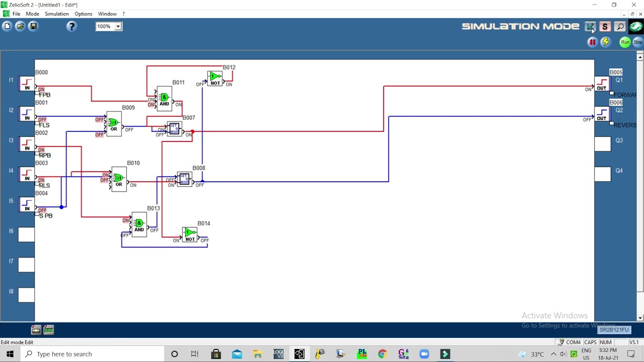Click the Zelio logo icon
This screenshot has height=362, width=644.
pyautogui.click(x=636, y=27)
